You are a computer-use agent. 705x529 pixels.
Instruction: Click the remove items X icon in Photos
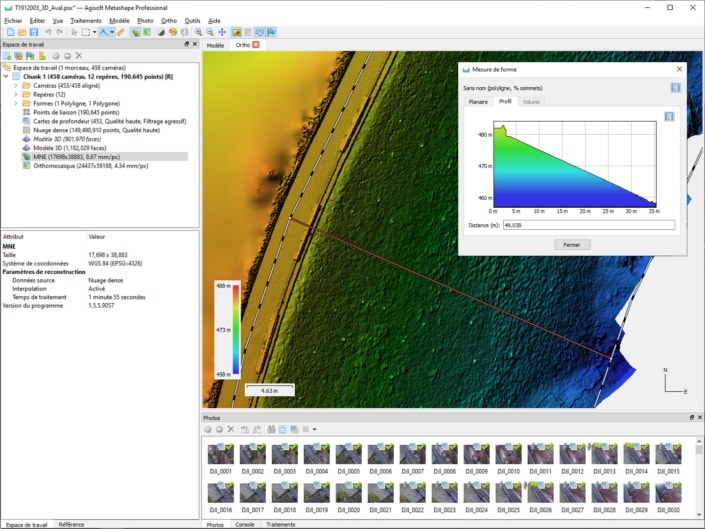[x=231, y=429]
